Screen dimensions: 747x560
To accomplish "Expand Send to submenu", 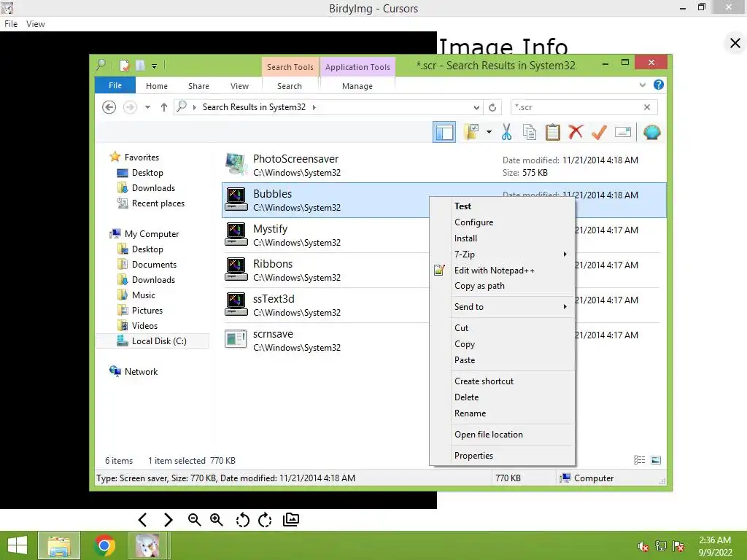I will (x=502, y=307).
